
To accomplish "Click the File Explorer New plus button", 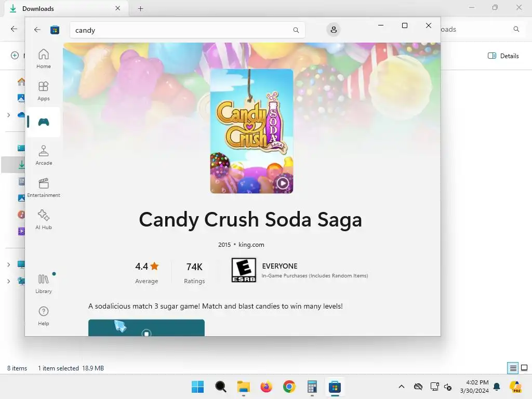I will (x=15, y=55).
